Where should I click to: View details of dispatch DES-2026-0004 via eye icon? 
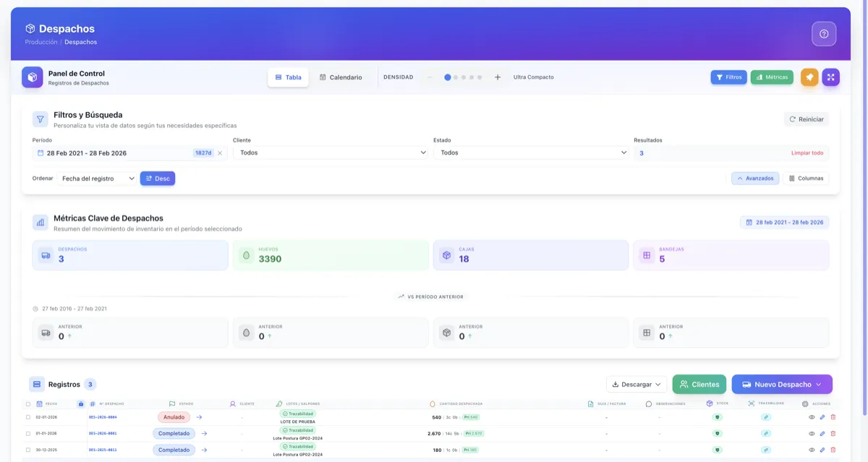(812, 417)
